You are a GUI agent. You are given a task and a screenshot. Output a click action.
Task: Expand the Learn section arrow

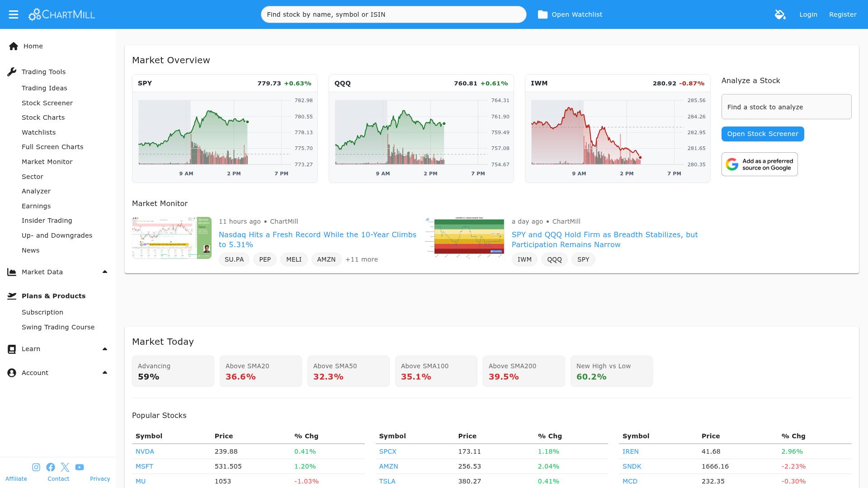(x=105, y=349)
